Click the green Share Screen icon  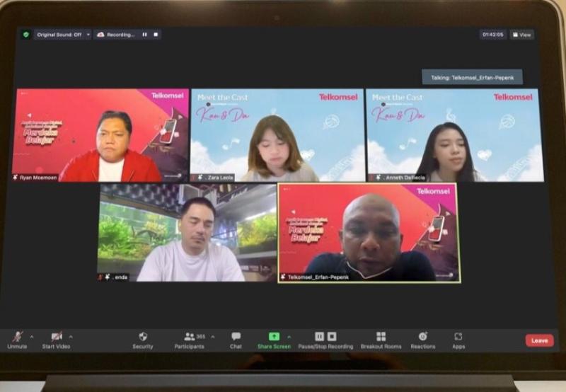274,337
